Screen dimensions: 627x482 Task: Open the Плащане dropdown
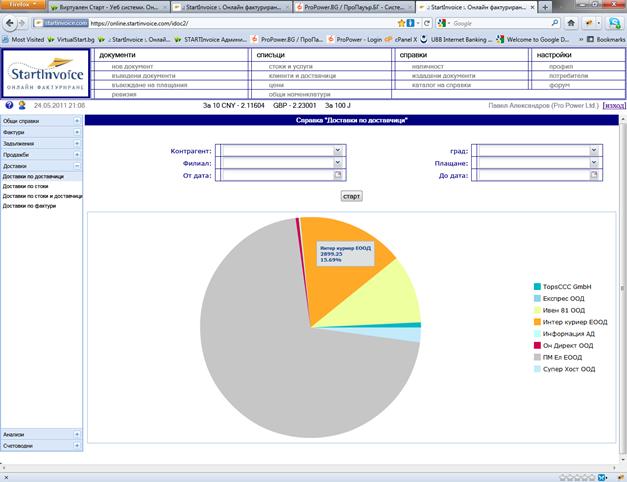pyautogui.click(x=594, y=162)
